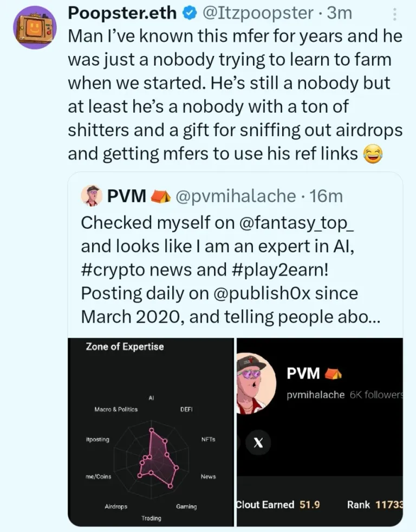The height and width of the screenshot is (532, 416).
Task: Open the #crypto hashtag
Action: point(113,271)
